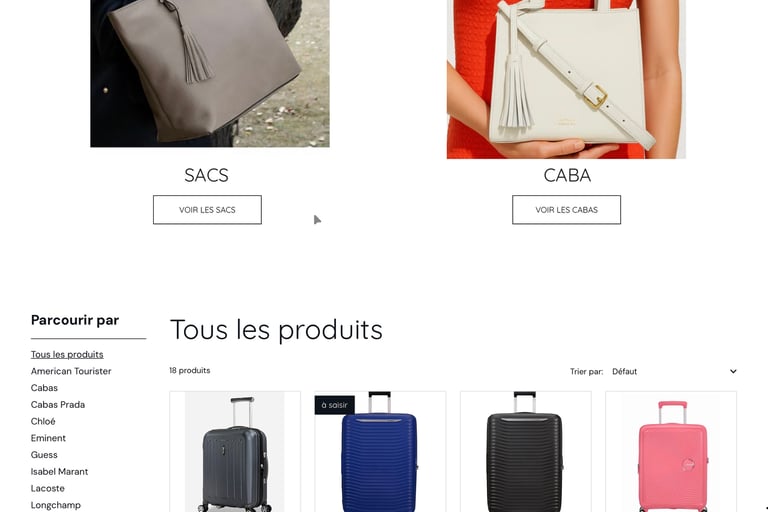768x512 pixels.
Task: Select Tous les produits category link
Action: pyautogui.click(x=67, y=354)
